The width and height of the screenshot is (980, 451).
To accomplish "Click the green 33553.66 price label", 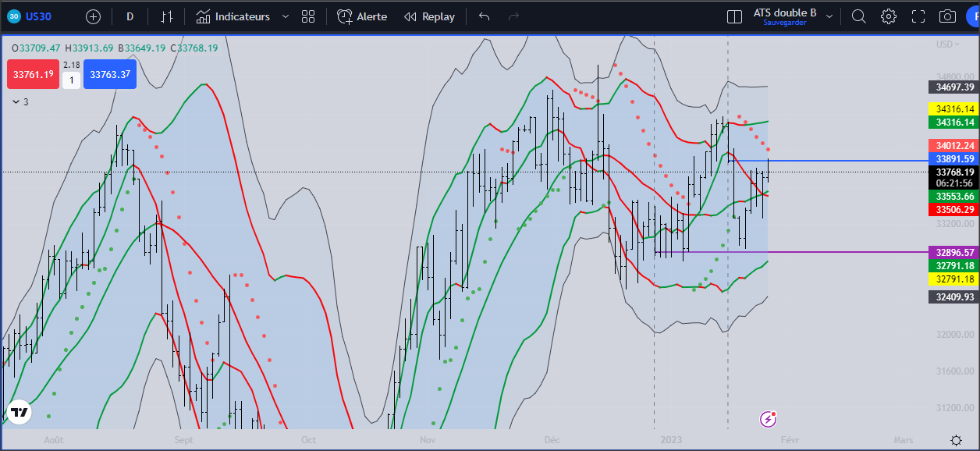I will (x=953, y=197).
